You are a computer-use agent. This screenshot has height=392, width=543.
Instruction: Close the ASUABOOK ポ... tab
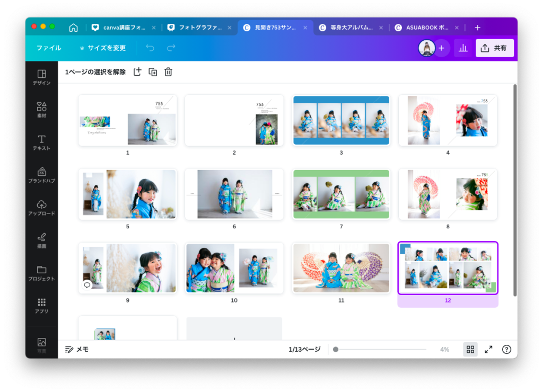(457, 28)
